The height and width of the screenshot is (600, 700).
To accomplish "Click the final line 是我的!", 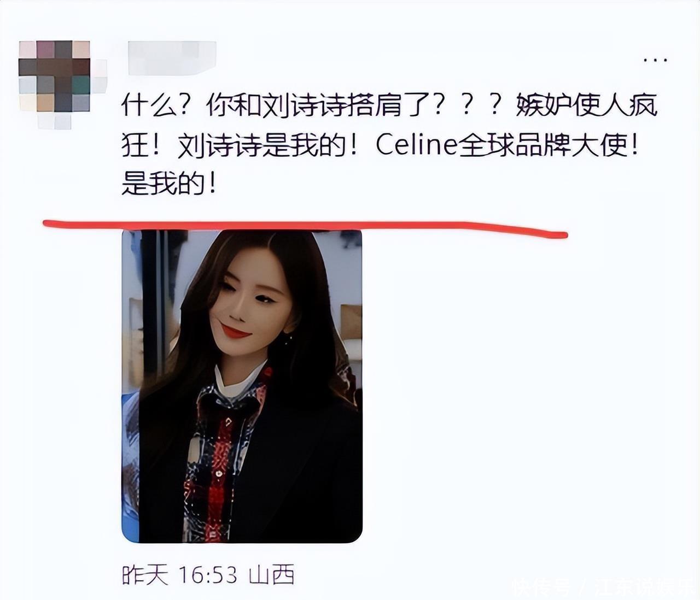I will [x=169, y=184].
